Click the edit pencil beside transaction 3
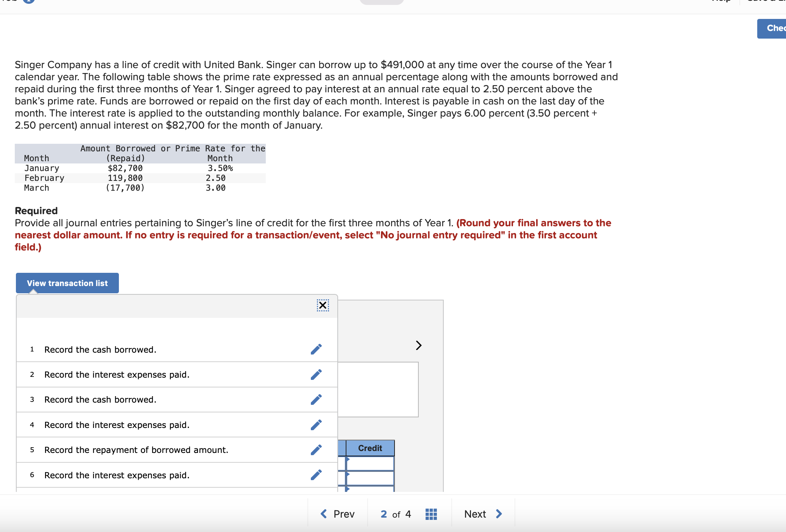The image size is (786, 532). tap(316, 399)
